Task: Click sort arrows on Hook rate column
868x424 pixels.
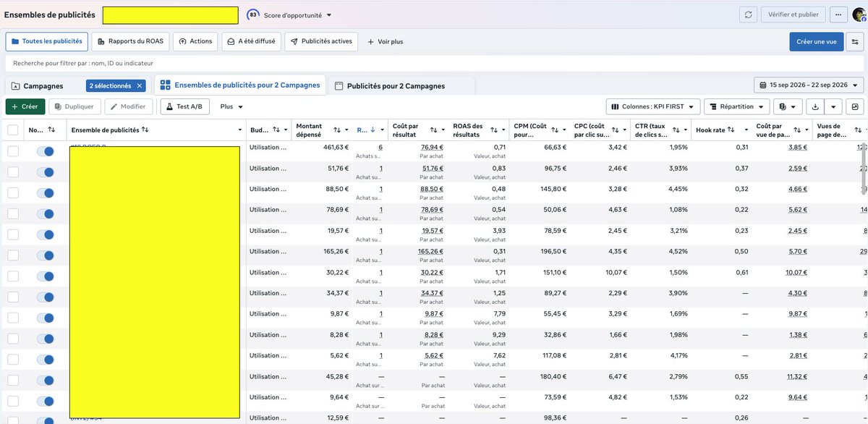Action: click(x=731, y=130)
